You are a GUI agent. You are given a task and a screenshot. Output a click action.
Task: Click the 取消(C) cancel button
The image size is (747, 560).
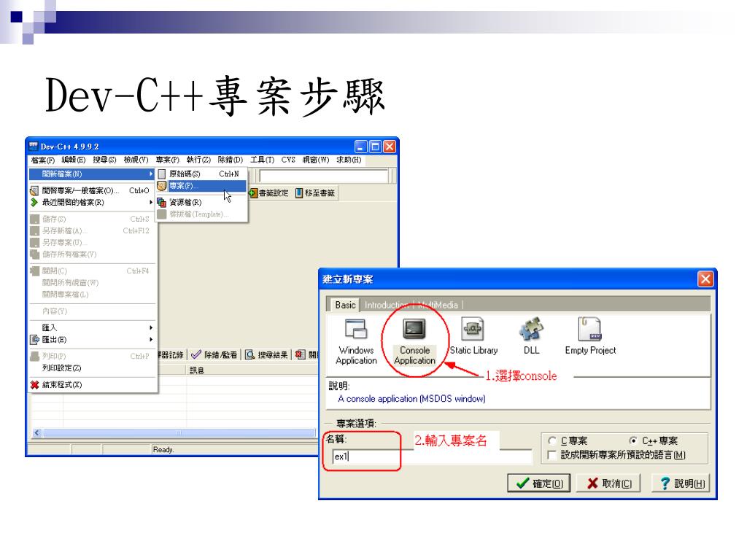click(x=608, y=483)
